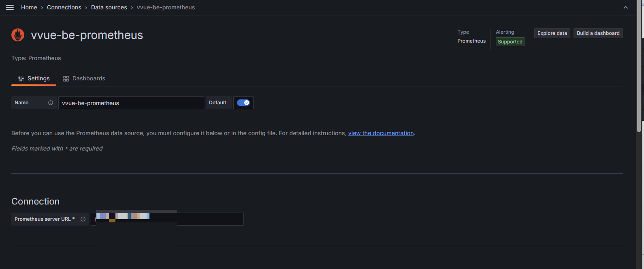The image size is (644, 269).
Task: Switch to the Dashboards tab
Action: (84, 78)
